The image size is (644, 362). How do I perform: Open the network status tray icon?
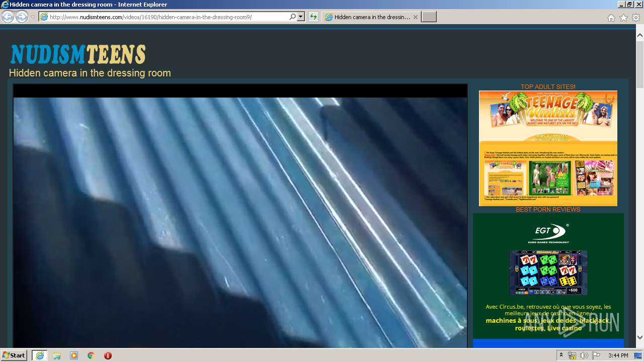point(572,355)
